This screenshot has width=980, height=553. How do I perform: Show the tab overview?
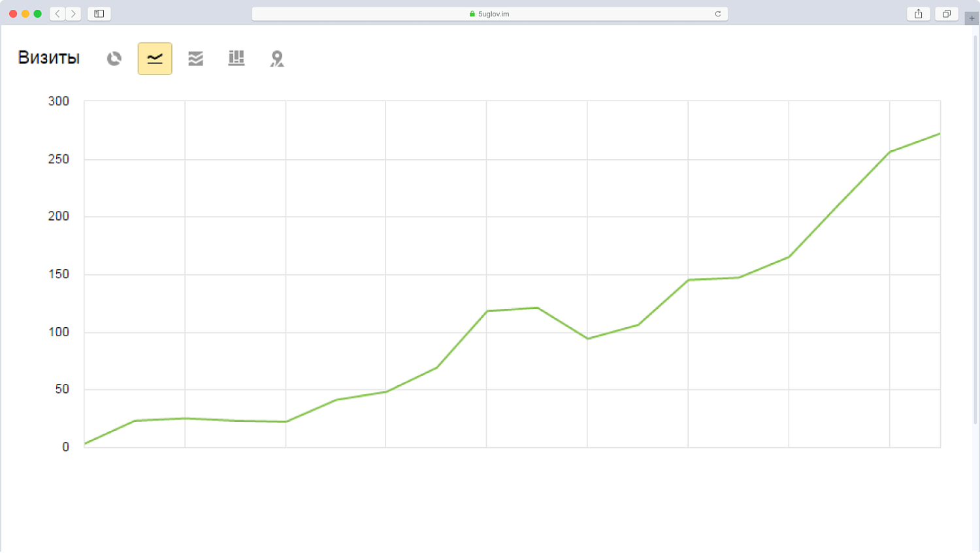[x=946, y=14]
